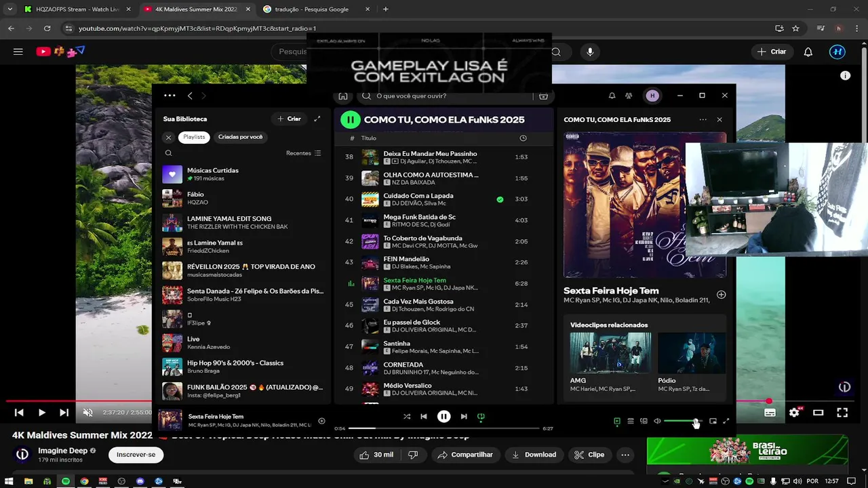
Task: Like the YouTube video 30 mil
Action: coord(376,455)
